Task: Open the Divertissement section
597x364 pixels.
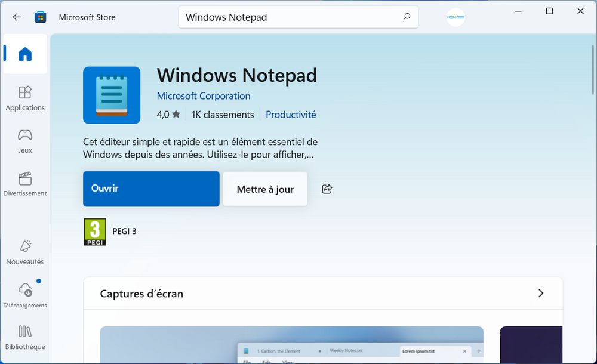Action: click(25, 184)
